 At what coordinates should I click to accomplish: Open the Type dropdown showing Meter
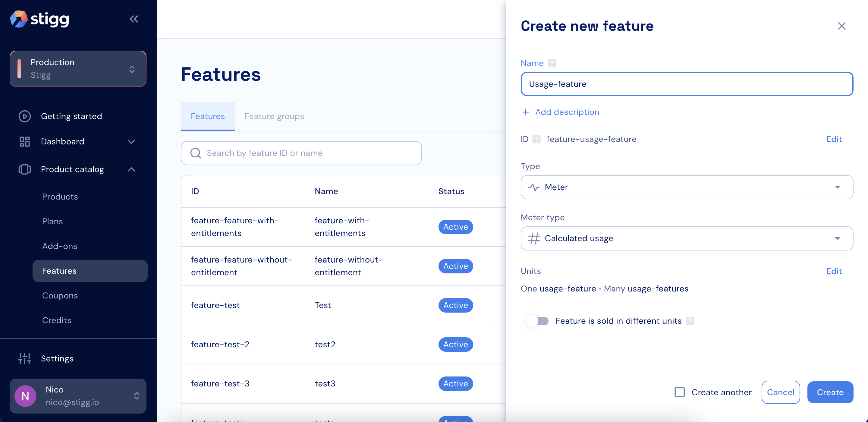coord(686,187)
